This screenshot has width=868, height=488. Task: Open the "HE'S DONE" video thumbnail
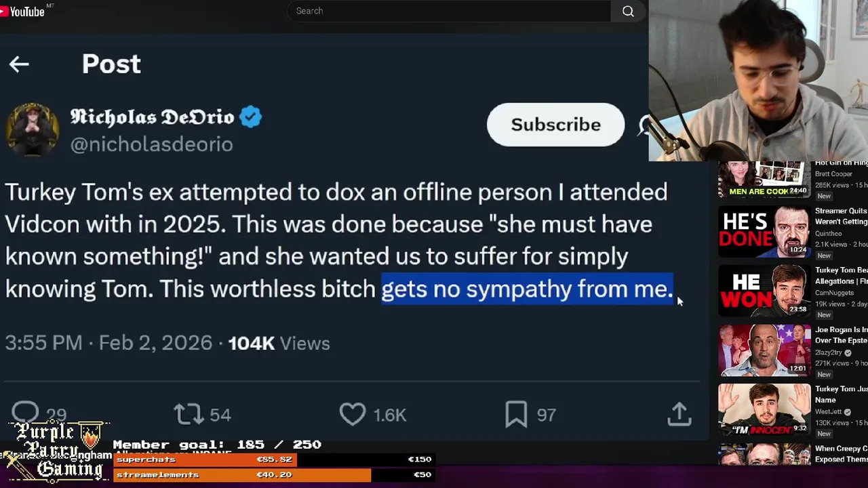(764, 232)
